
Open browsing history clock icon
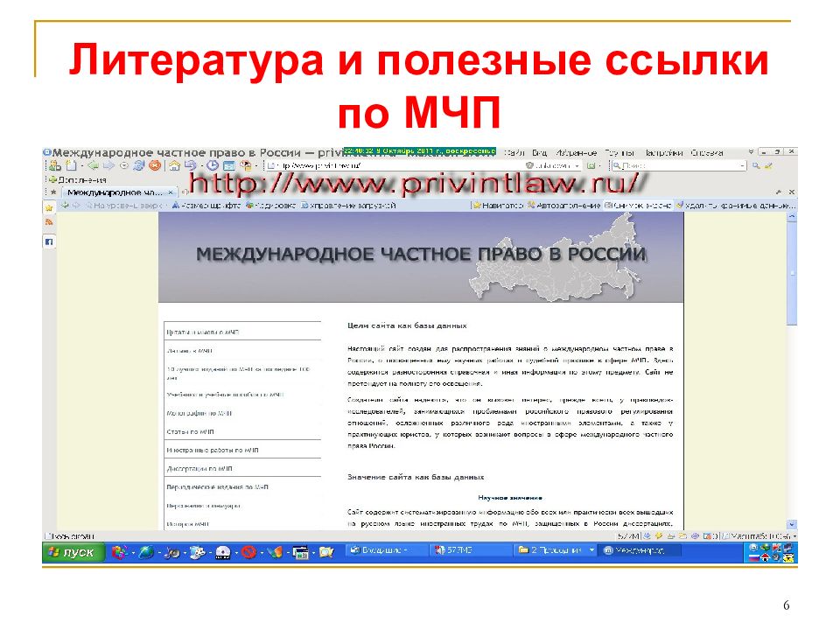(213, 166)
